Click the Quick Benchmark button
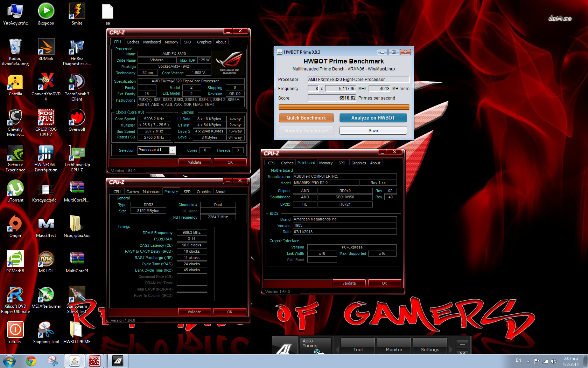Viewport: 588px width, 368px height. pyautogui.click(x=306, y=118)
